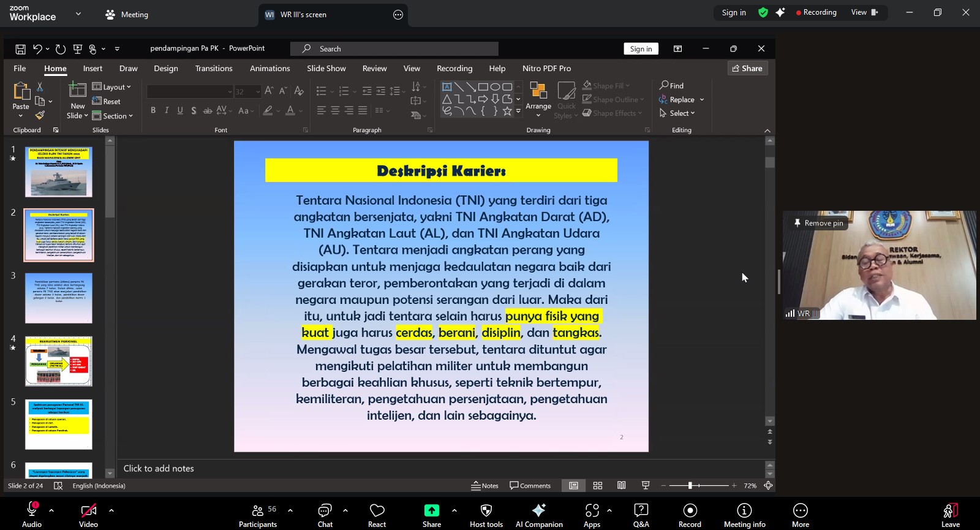Open the Zoom View dropdown
The width and height of the screenshot is (980, 530).
point(864,12)
